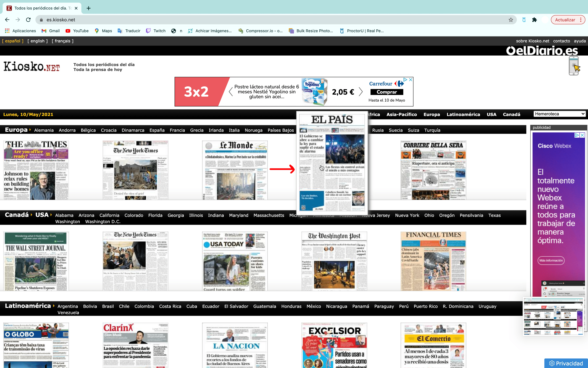Click Más información on the Webex ad
The height and width of the screenshot is (368, 588).
coord(551,260)
